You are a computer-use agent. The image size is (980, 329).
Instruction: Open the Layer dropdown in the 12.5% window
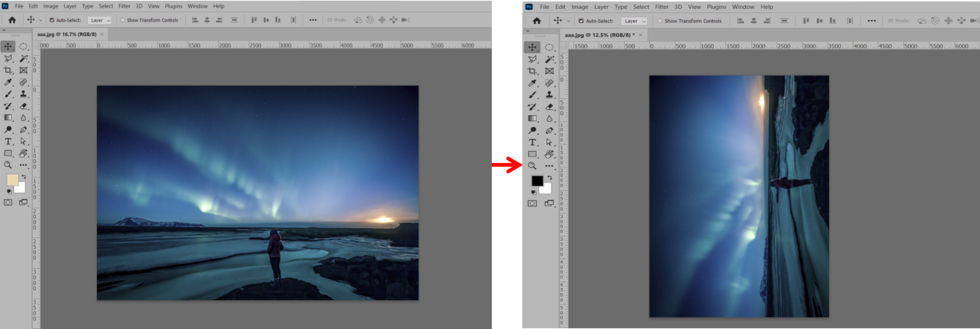pyautogui.click(x=635, y=21)
